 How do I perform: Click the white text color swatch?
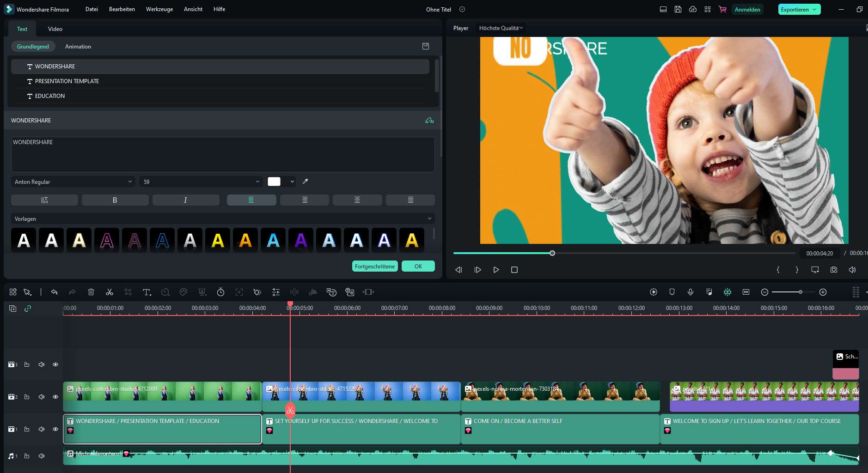point(274,182)
